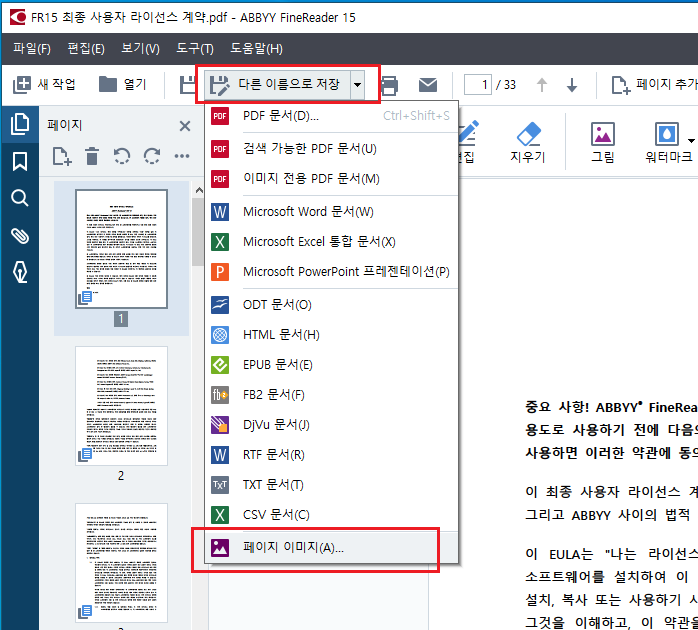Open the Digital Signatures pen nib panel
This screenshot has width=698, height=630.
point(20,272)
